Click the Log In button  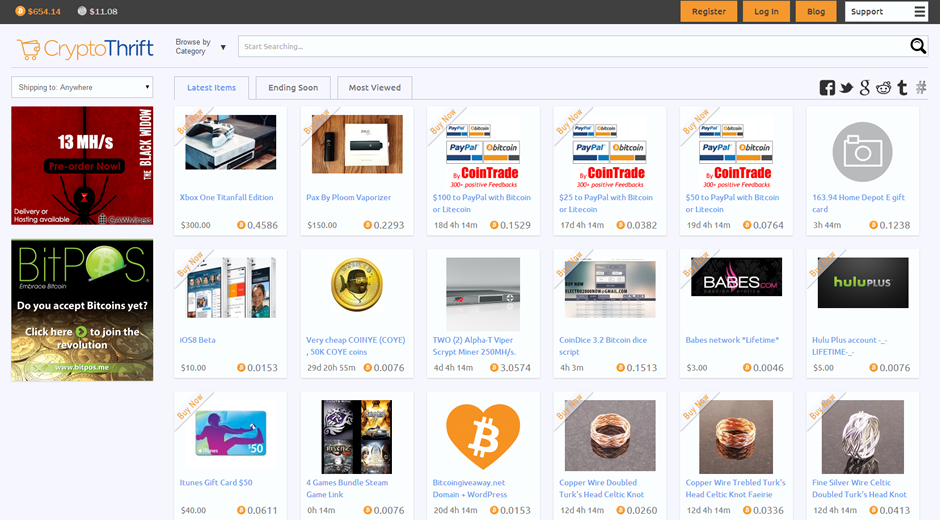coord(766,11)
